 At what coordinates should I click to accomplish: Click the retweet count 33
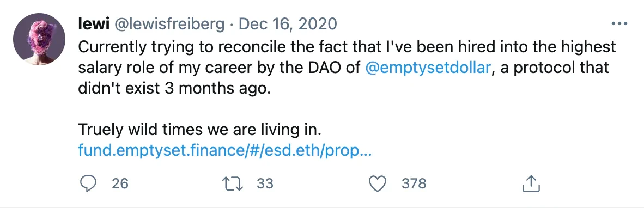pos(265,183)
